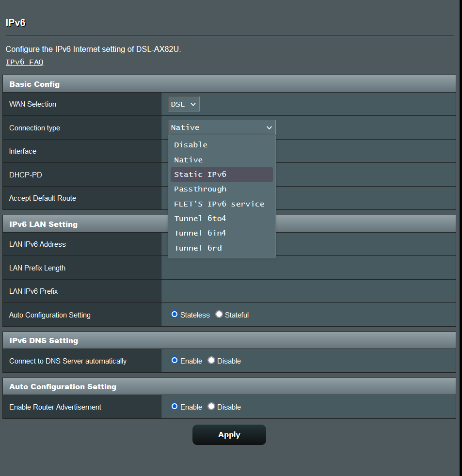Select "Tunnel 6rd" from the list
This screenshot has width=462, height=476.
[198, 248]
